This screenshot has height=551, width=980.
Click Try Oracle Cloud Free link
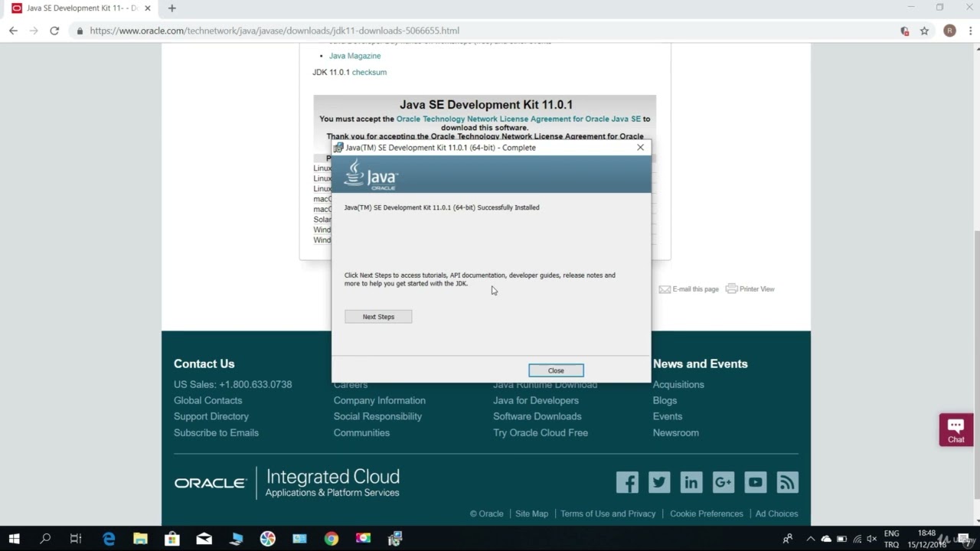(541, 432)
